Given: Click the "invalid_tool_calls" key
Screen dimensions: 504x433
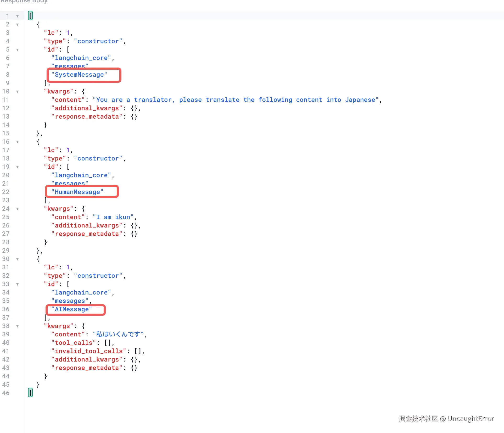Looking at the screenshot, I should coord(88,351).
